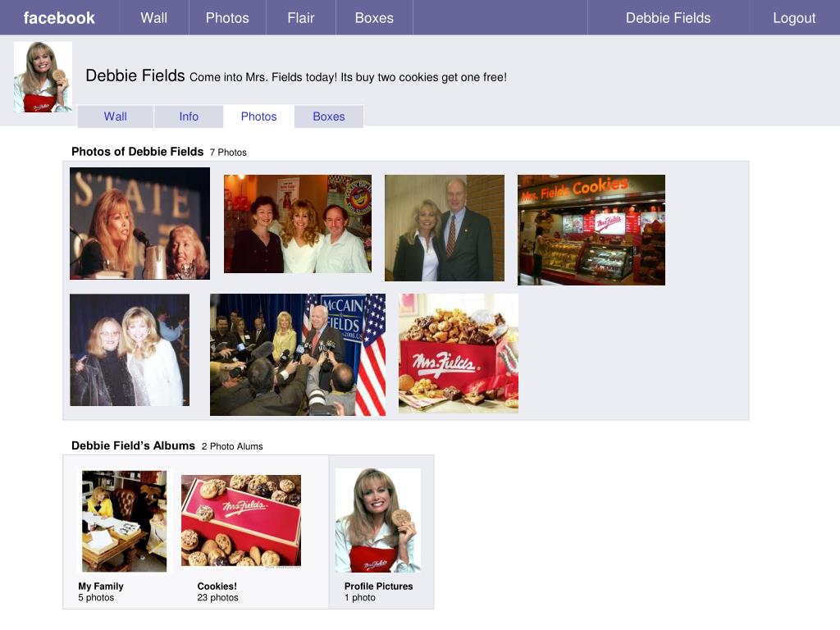Click the Profile Pictures album title
The image size is (840, 630).
coord(379,586)
